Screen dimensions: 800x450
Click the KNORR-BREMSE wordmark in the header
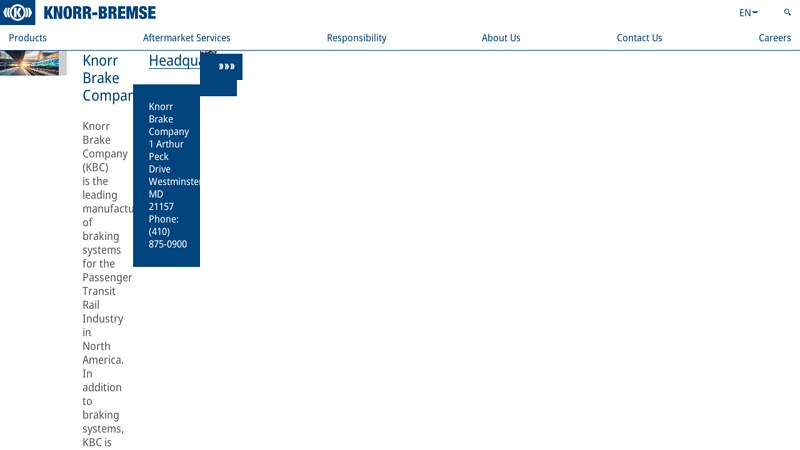[x=99, y=13]
